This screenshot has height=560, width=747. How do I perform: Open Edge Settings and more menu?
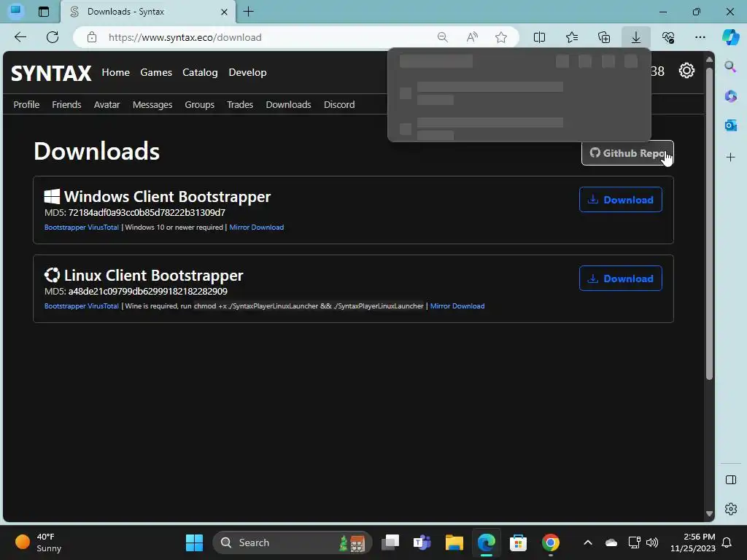[x=700, y=37]
